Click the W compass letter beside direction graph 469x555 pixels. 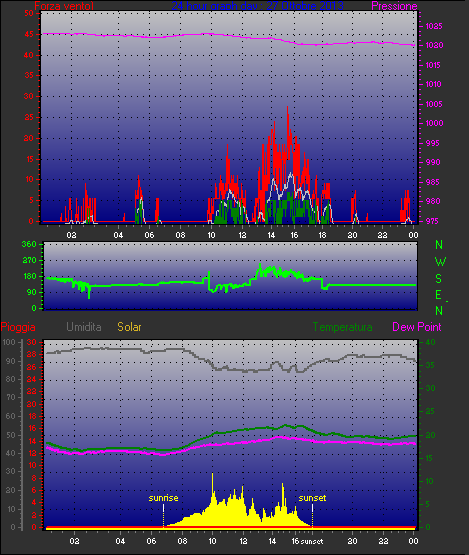point(440,262)
